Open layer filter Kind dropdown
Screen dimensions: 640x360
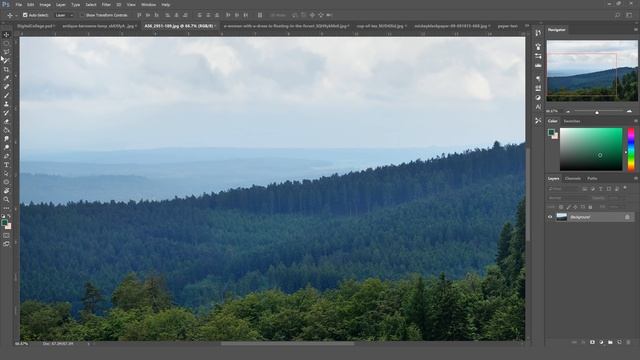point(563,189)
